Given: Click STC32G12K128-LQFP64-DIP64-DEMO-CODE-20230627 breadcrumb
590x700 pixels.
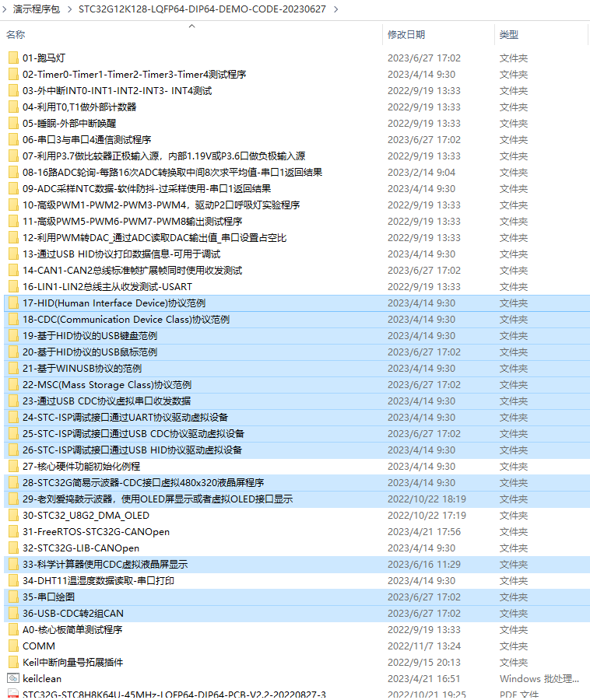Looking at the screenshot, I should coord(202,9).
